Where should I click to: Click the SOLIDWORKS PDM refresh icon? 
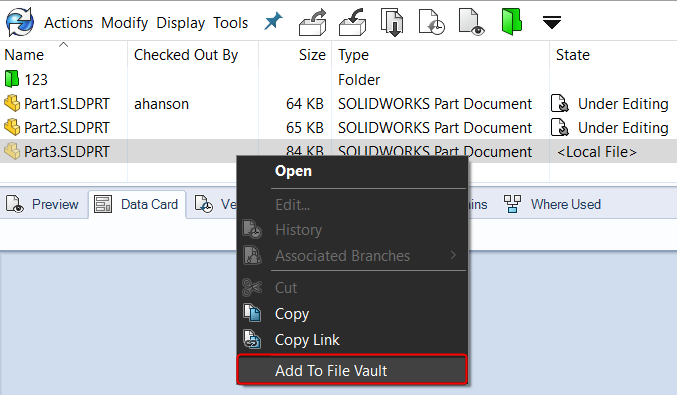tap(20, 22)
